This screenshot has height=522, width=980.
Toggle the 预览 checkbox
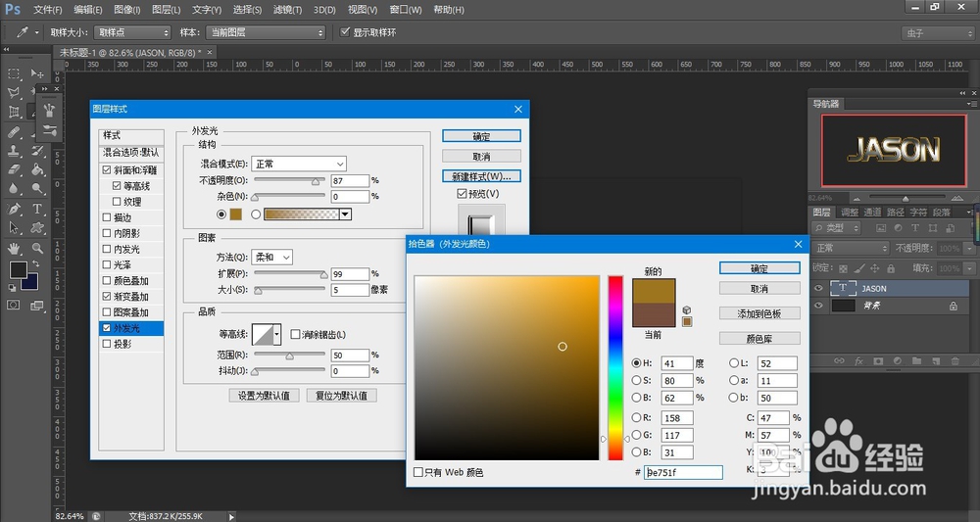(462, 194)
